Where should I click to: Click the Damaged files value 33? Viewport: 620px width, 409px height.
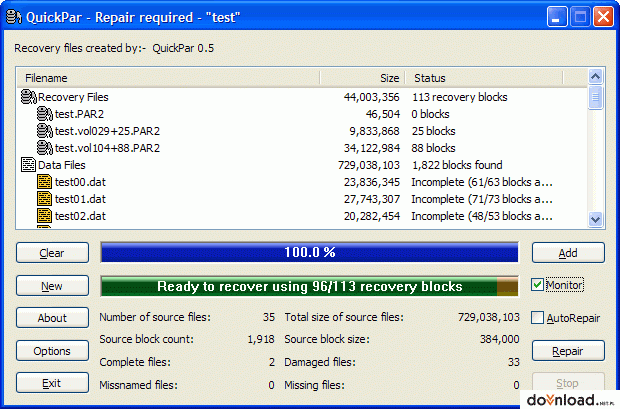coord(514,362)
